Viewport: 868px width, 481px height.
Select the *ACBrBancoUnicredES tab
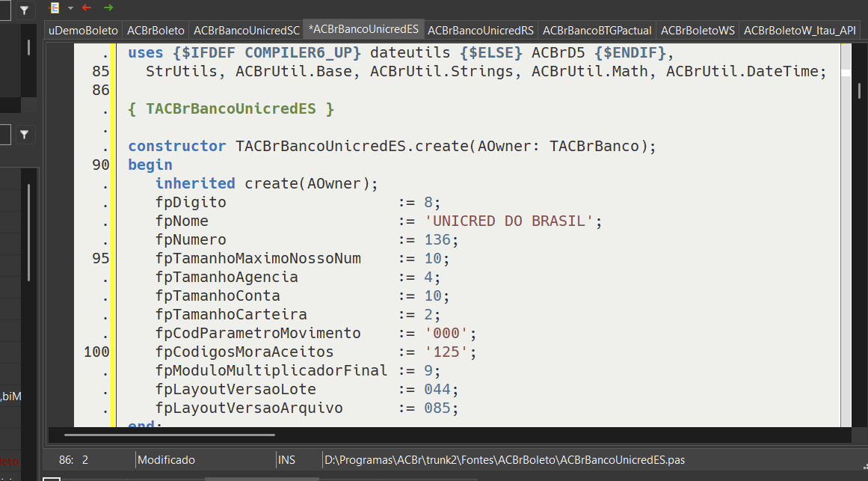tap(363, 29)
